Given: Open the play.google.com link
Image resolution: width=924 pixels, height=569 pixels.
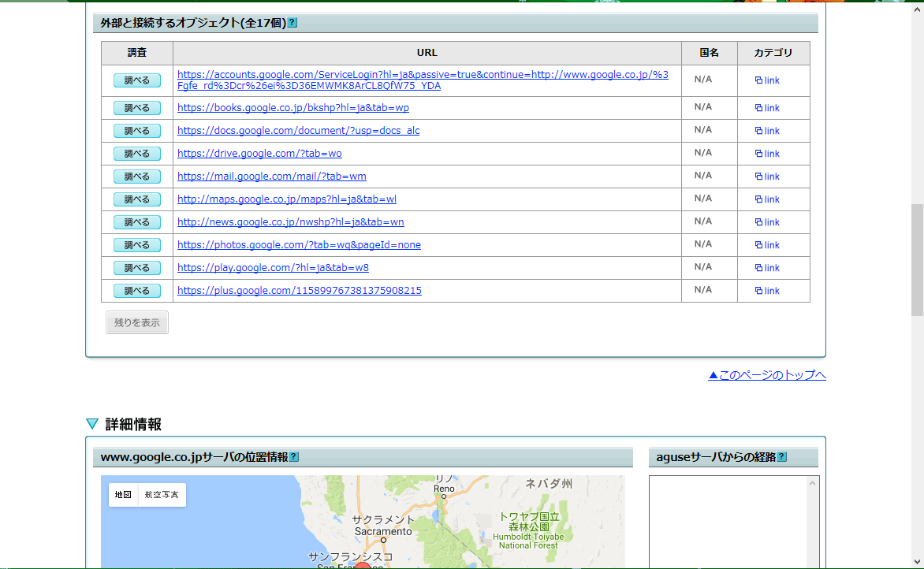Looking at the screenshot, I should click(x=273, y=268).
